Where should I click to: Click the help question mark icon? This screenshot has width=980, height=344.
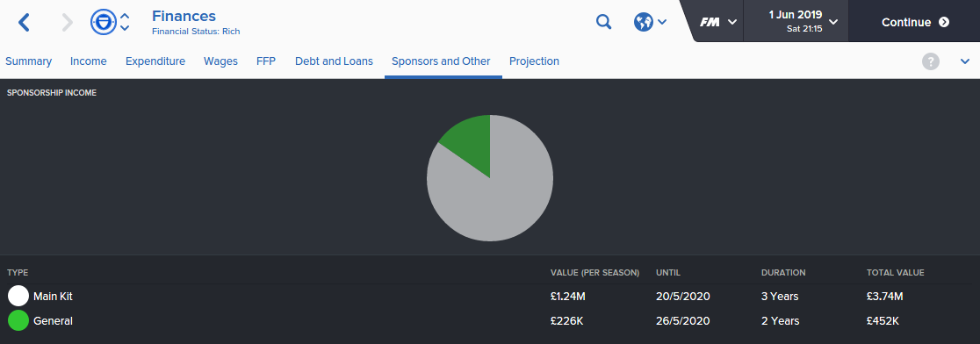pos(931,61)
